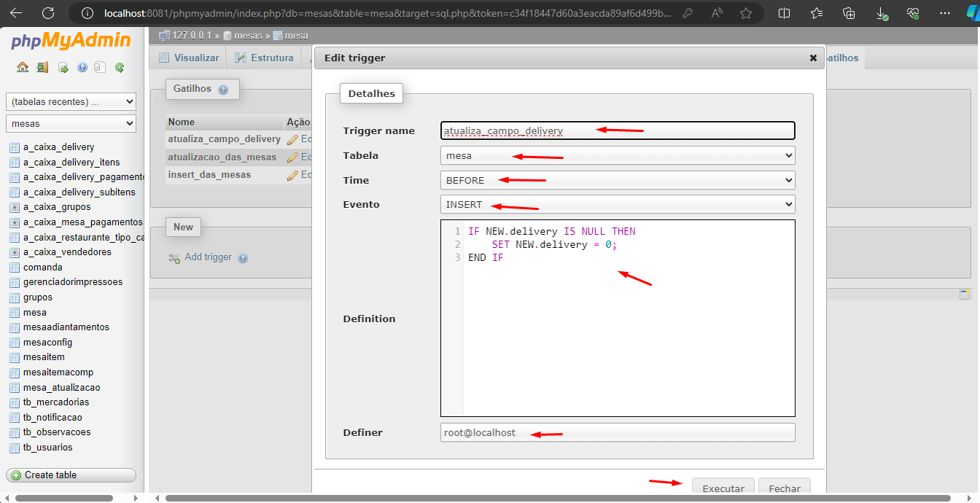Click the log out door icon
Viewport: 980px width, 503px height.
[x=42, y=68]
